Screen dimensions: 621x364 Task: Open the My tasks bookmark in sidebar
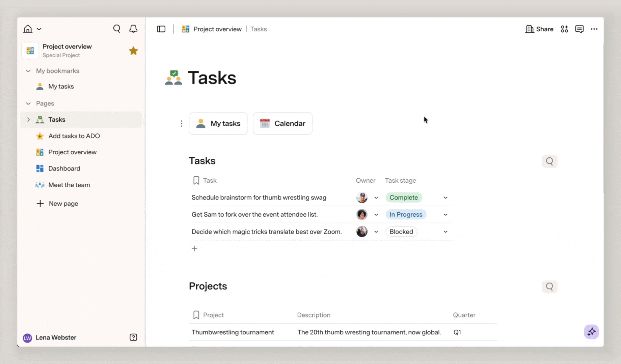tap(81, 87)
